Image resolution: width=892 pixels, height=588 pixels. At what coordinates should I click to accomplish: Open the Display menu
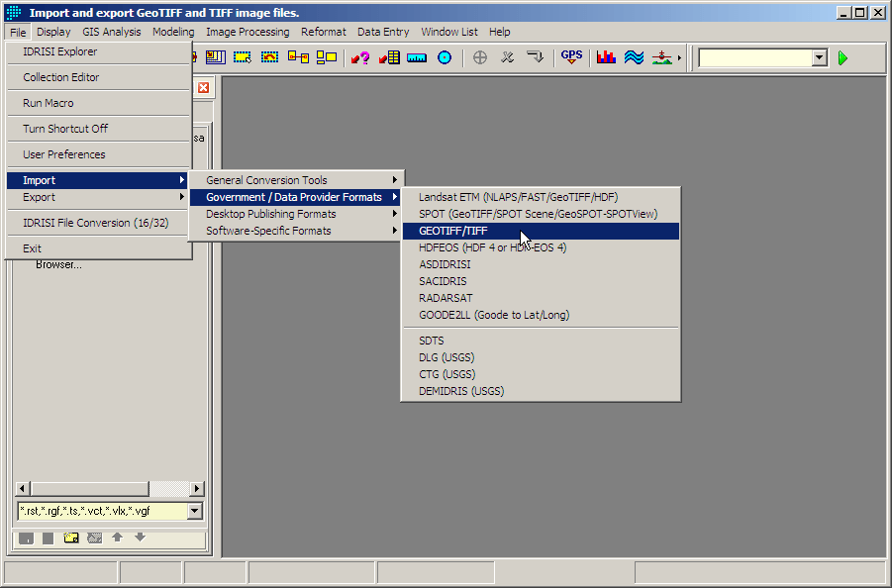(53, 32)
